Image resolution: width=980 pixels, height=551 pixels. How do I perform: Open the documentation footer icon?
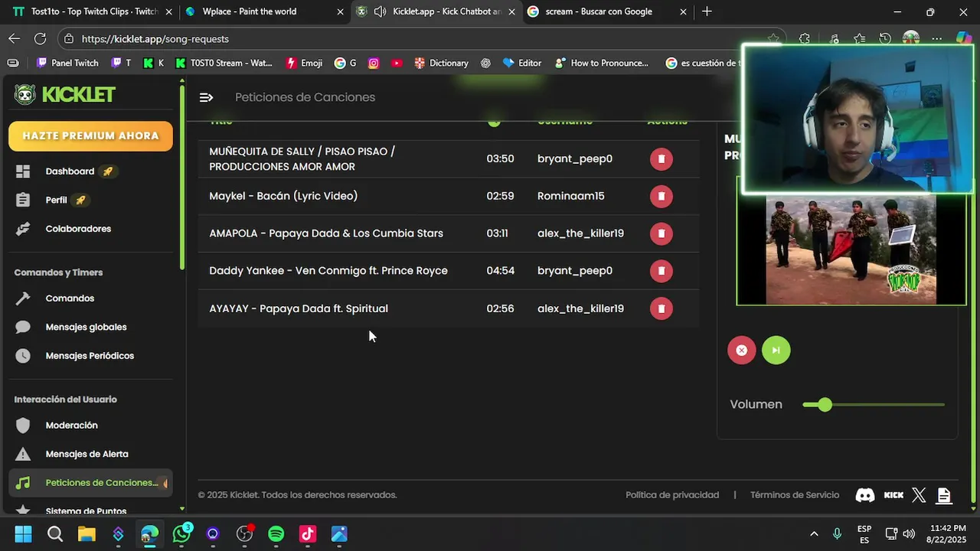944,495
